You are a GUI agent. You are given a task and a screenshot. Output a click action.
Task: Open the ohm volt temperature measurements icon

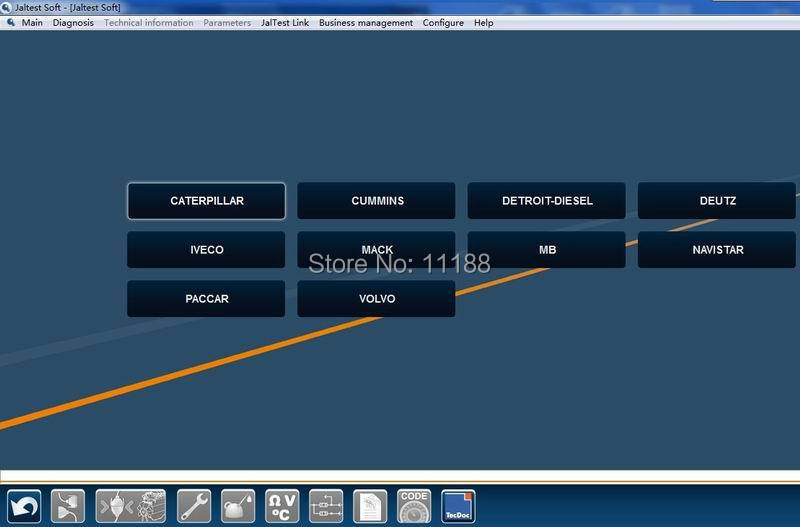click(x=282, y=507)
